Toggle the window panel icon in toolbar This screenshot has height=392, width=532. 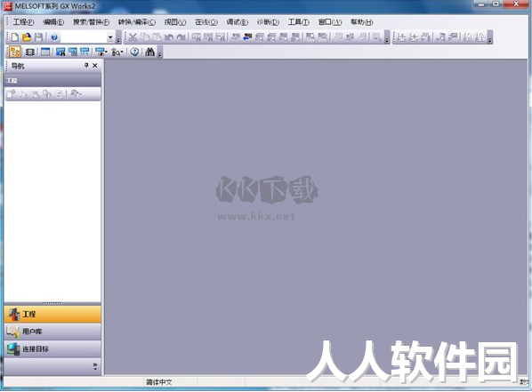[45, 52]
